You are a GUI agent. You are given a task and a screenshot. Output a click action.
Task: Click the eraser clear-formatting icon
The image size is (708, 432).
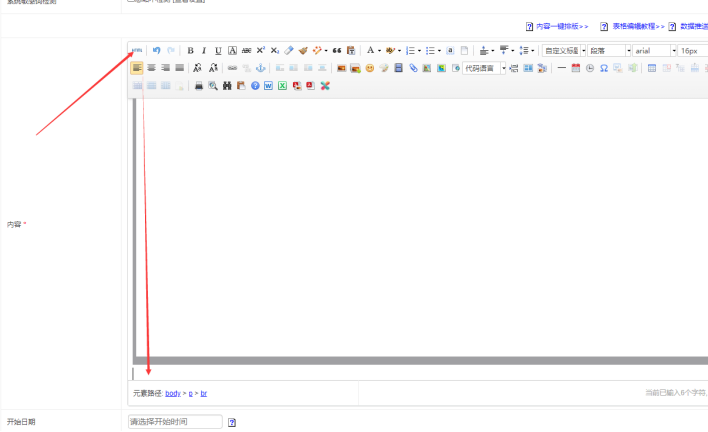point(289,50)
